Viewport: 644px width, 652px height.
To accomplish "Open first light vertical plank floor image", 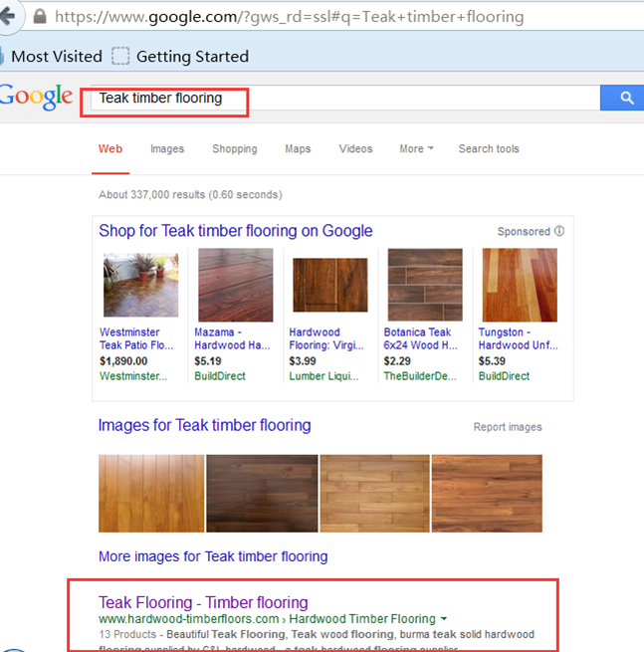I will (x=151, y=493).
